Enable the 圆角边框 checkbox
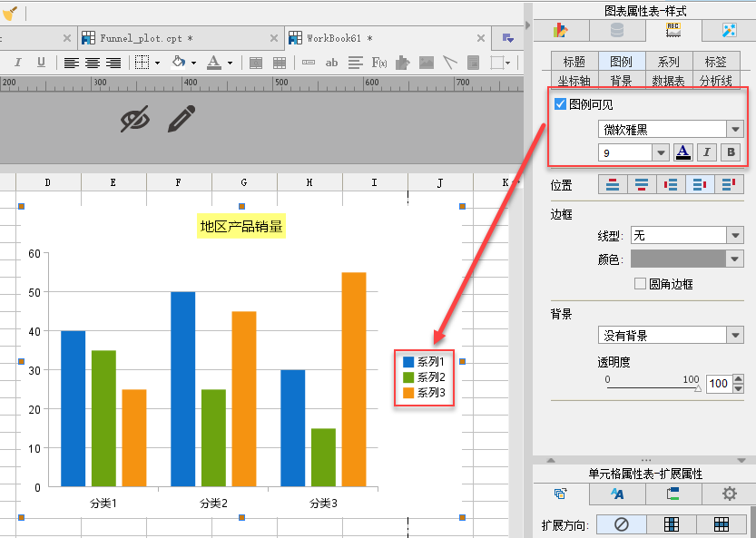Image resolution: width=756 pixels, height=538 pixels. coord(640,283)
